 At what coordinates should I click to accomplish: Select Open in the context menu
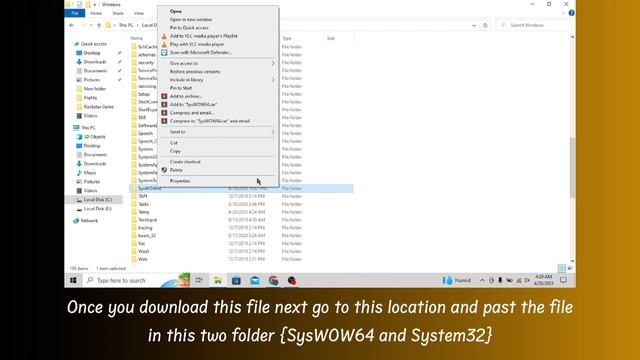point(176,11)
